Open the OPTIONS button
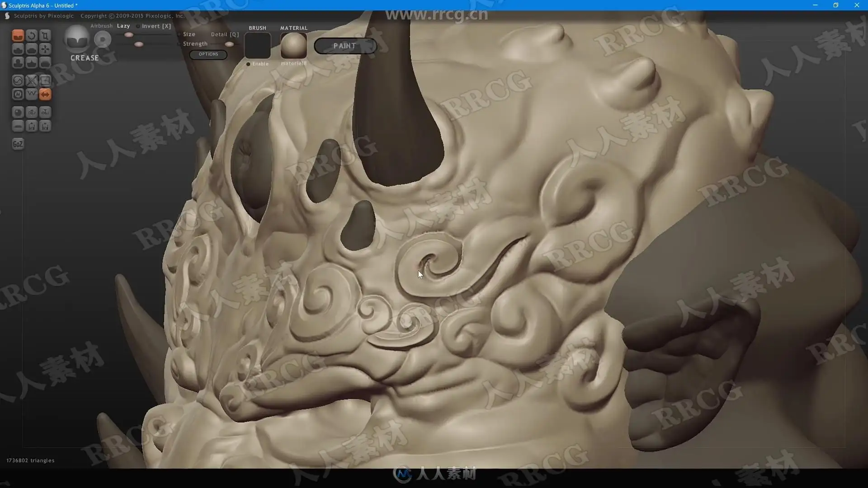Viewport: 868px width, 488px height. (x=208, y=54)
